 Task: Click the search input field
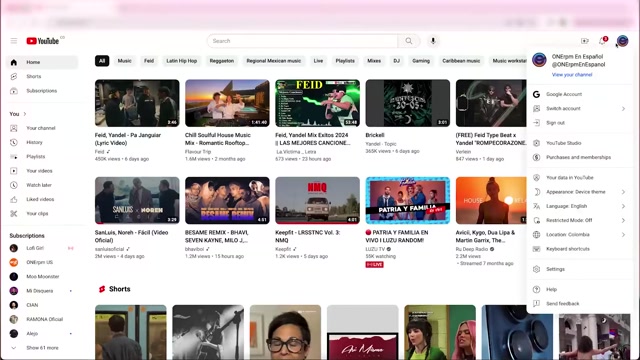(302, 41)
